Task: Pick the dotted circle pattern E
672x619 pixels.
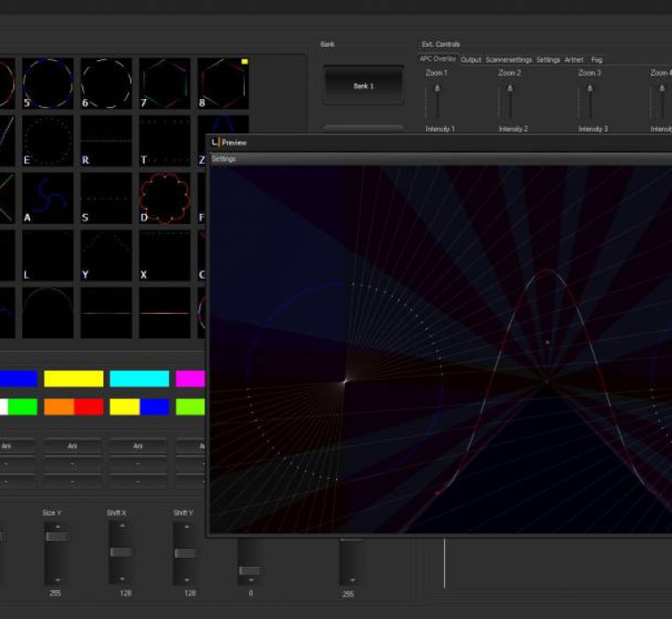Action: tap(48, 141)
